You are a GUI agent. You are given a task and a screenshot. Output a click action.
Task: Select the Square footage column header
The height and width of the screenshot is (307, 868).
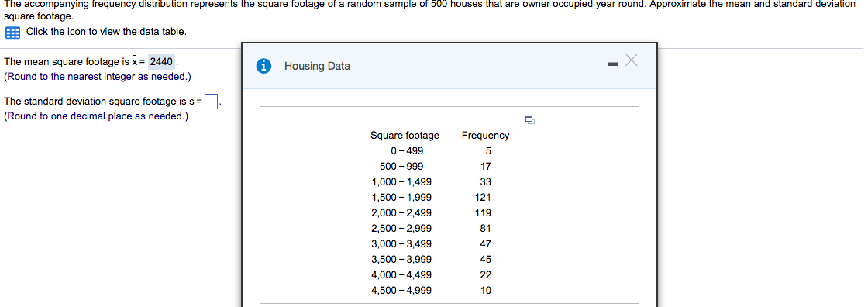pos(405,135)
